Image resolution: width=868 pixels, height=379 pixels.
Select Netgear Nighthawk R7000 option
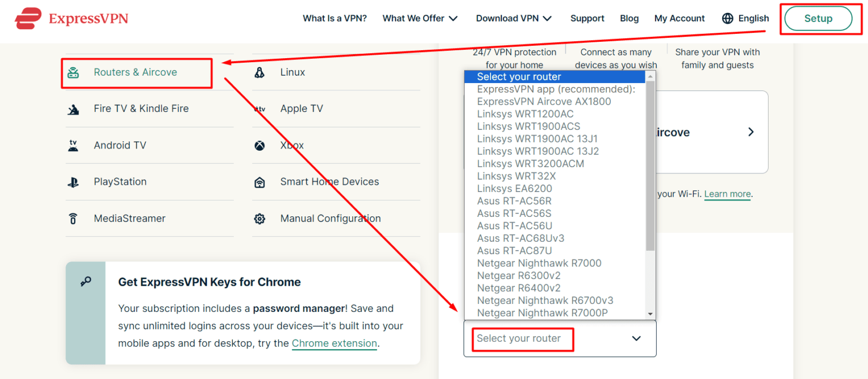[555, 263]
